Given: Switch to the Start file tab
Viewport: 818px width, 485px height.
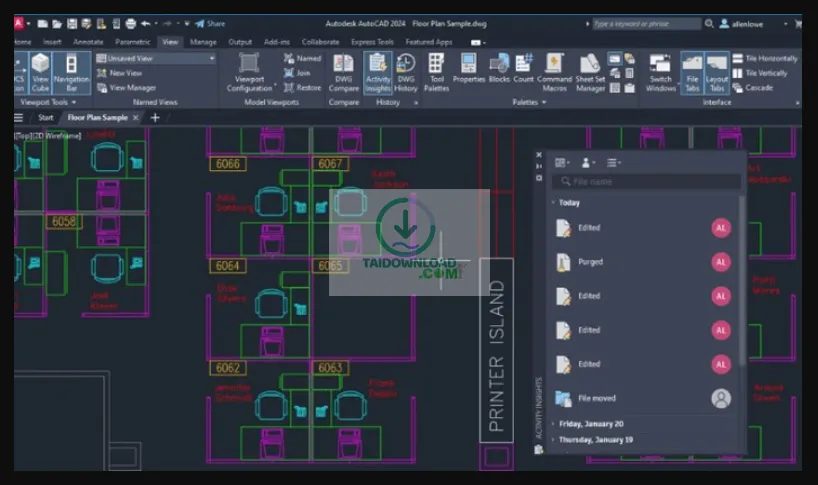Looking at the screenshot, I should (45, 117).
